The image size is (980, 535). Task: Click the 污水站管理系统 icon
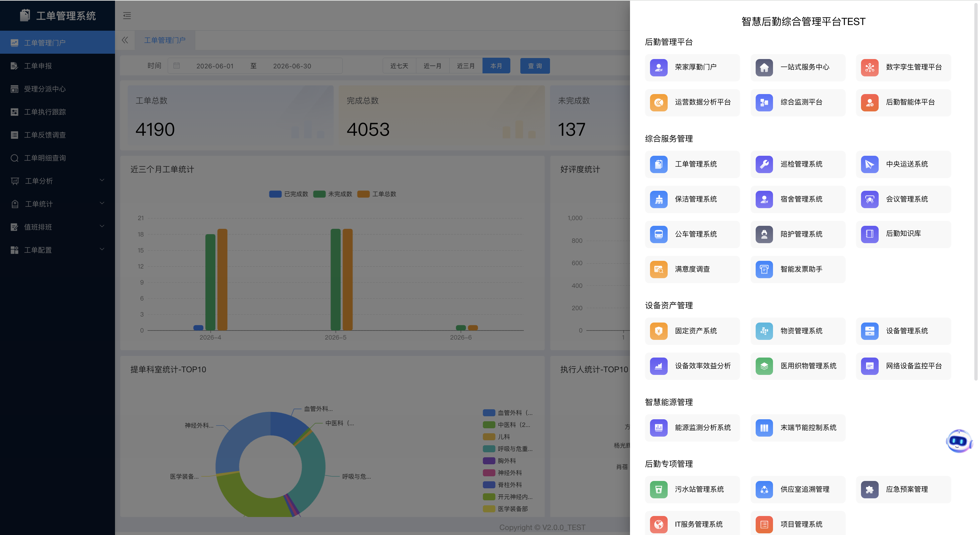coord(659,489)
